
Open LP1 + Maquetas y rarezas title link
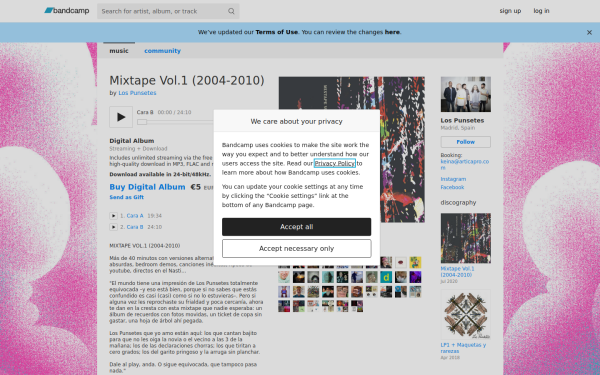463,348
